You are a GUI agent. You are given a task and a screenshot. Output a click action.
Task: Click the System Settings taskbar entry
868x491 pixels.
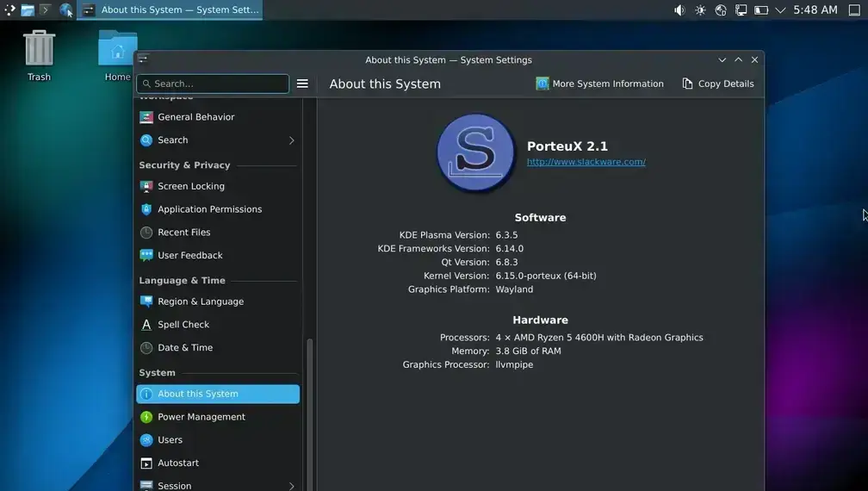(170, 10)
